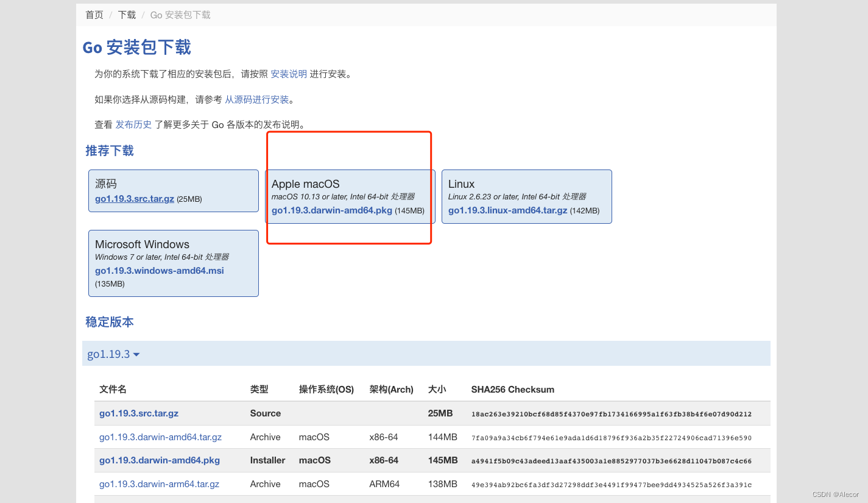Select the checksum starting with 7fa09a9a
The image size is (868, 503).
(x=612, y=438)
